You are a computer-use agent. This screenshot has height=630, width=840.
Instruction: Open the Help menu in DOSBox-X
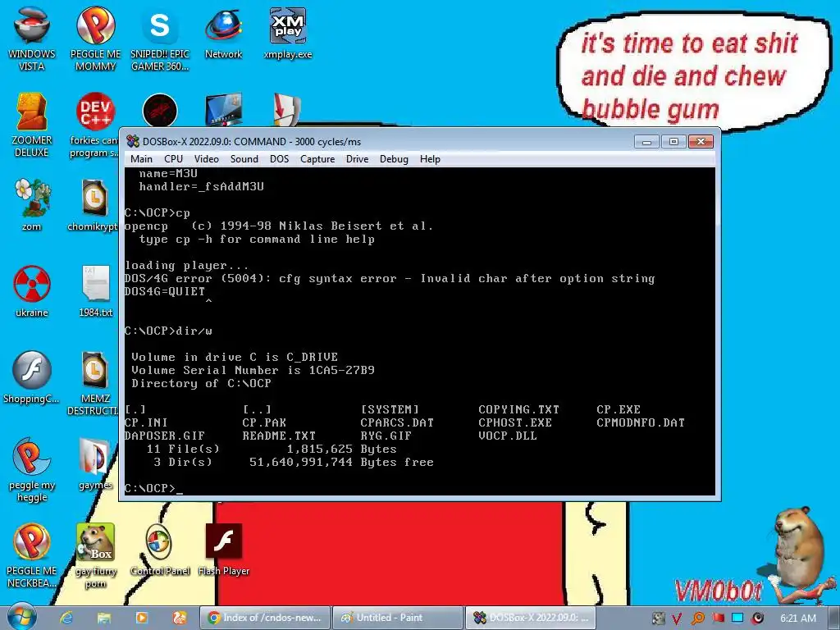coord(430,159)
